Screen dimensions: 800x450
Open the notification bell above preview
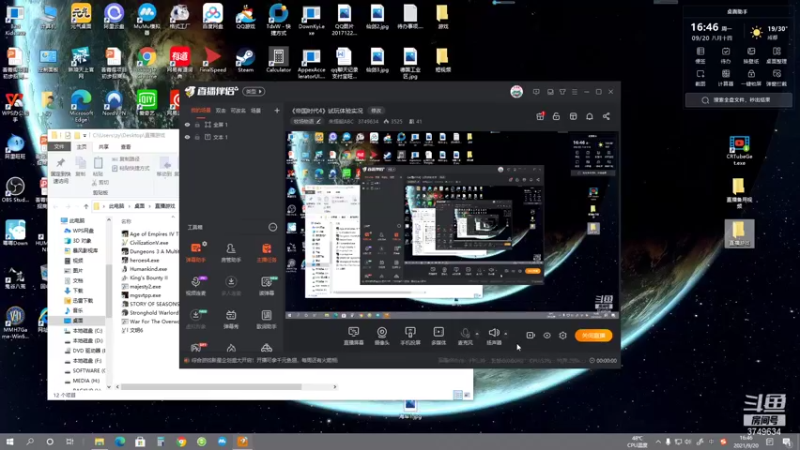(589, 116)
